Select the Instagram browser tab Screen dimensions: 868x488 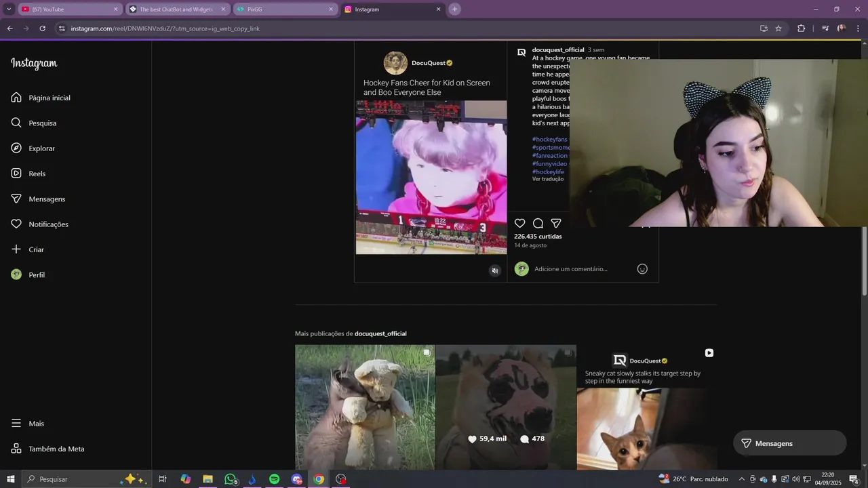(392, 9)
